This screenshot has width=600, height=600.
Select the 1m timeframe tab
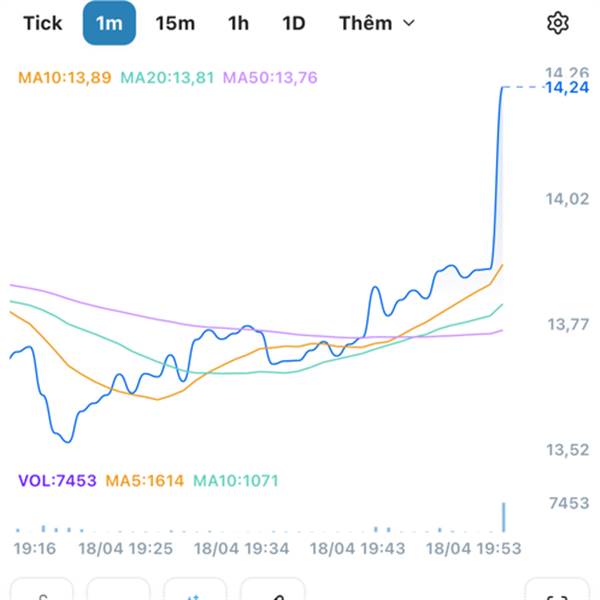(x=109, y=23)
